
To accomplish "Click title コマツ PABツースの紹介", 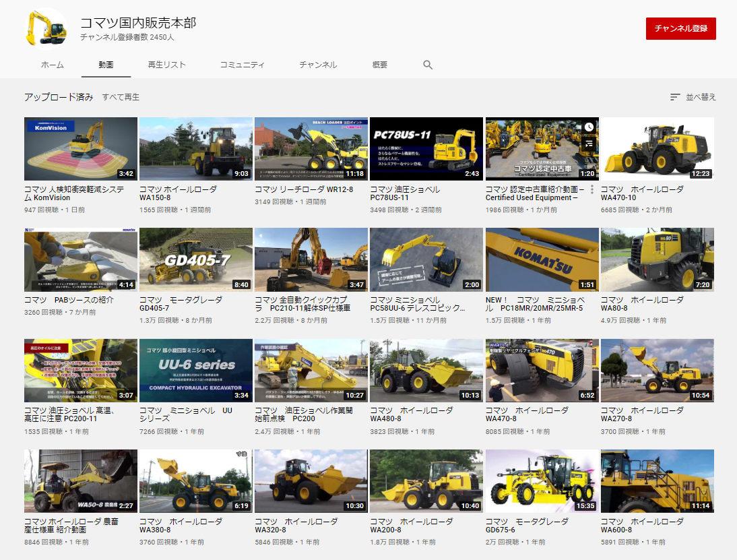I will click(69, 300).
